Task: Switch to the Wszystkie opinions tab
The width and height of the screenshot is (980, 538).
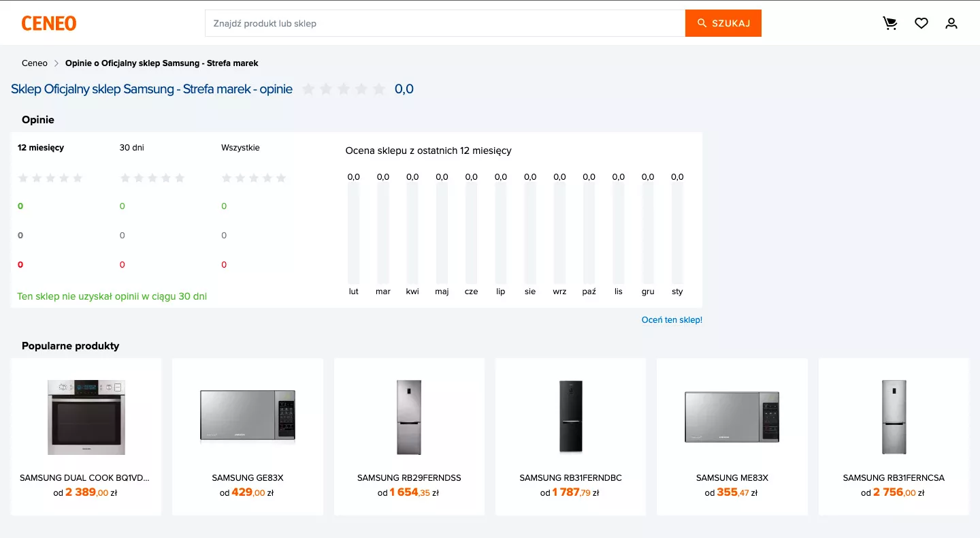Action: coord(240,148)
